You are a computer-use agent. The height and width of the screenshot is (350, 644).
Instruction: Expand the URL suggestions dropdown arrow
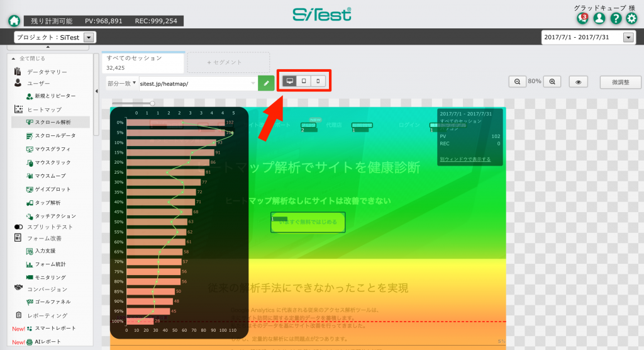click(x=253, y=84)
